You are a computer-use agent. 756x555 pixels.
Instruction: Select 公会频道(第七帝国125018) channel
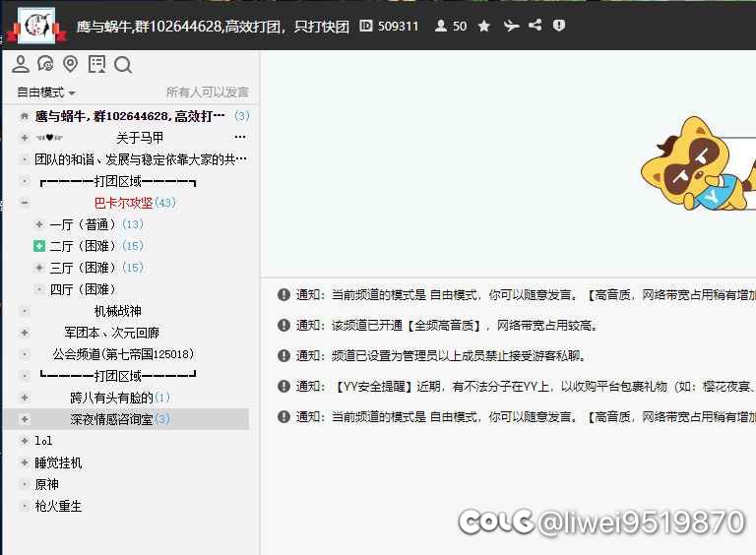(123, 354)
